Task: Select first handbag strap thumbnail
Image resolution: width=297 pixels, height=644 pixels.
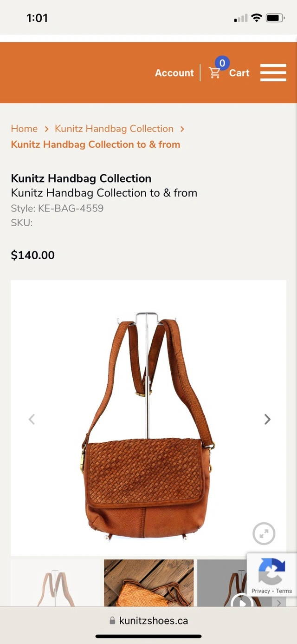Action: tap(56, 583)
